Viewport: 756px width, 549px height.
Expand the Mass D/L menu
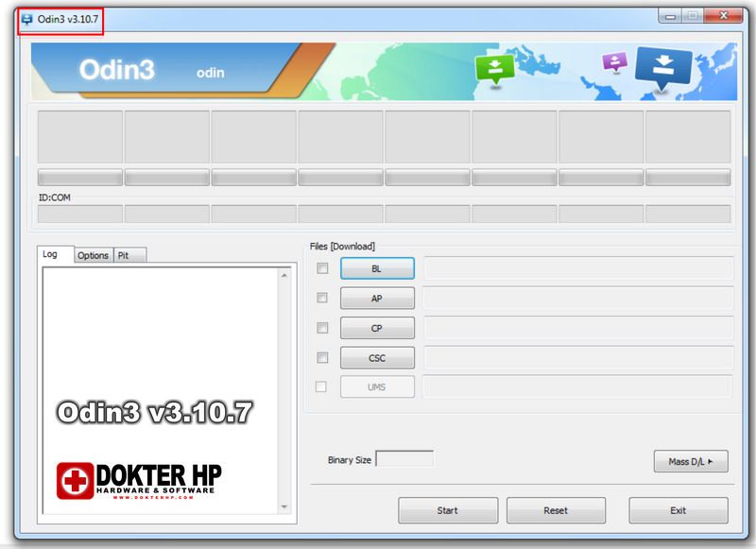pyautogui.click(x=691, y=462)
